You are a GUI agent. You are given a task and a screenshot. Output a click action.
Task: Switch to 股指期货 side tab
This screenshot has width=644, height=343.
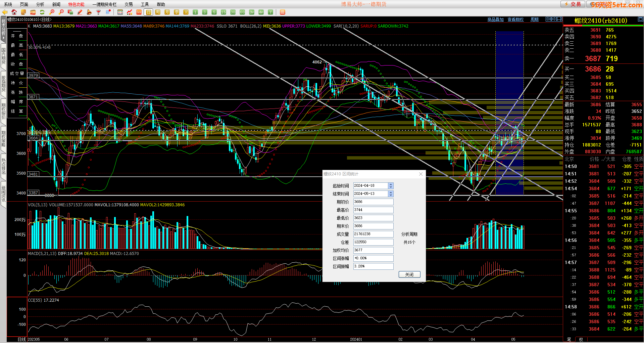[3, 84]
